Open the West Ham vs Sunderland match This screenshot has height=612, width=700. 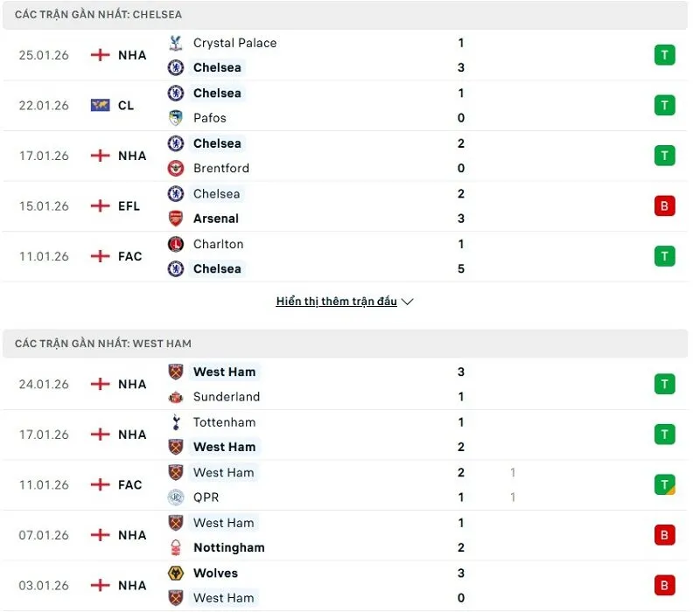coord(350,384)
